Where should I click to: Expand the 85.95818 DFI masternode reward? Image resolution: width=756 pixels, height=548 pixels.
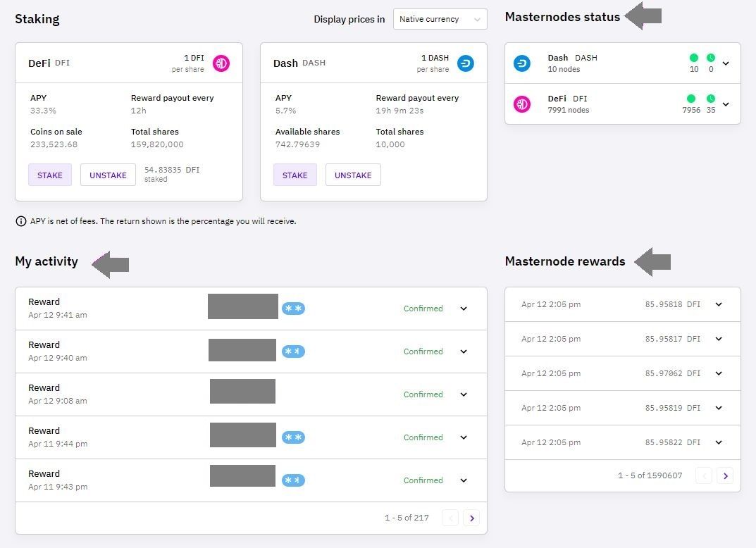tap(719, 304)
